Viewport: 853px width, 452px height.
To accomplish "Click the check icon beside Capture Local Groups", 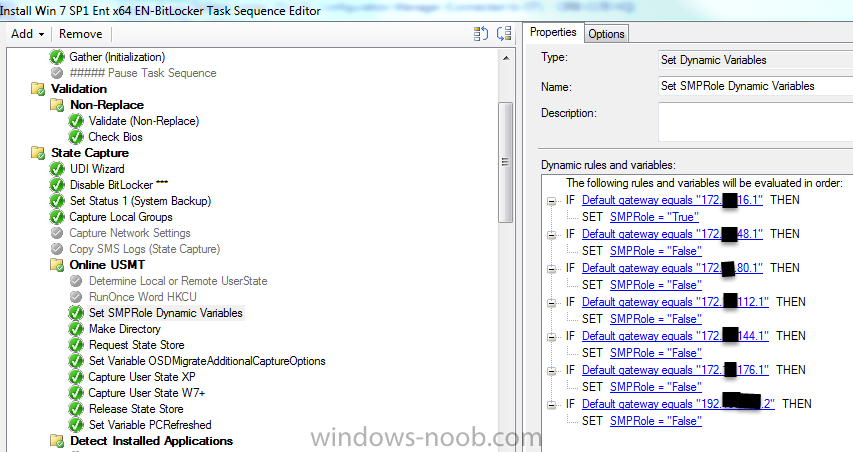I will 57,217.
